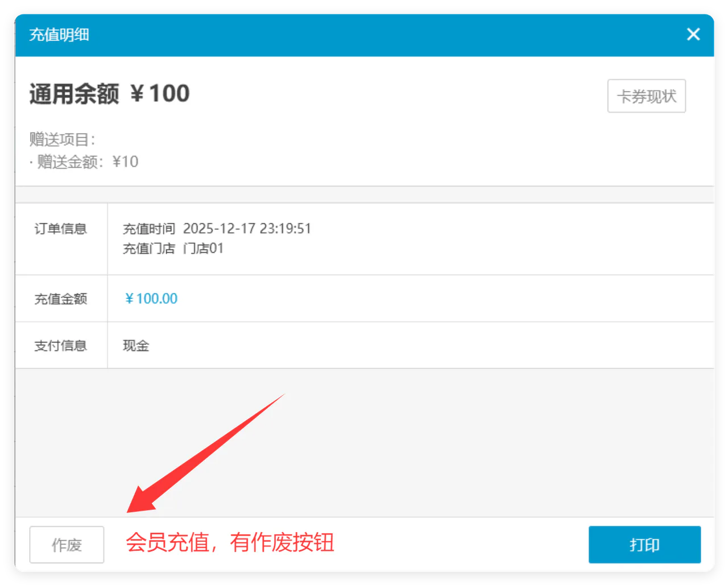Open the 卡券现状 button

pos(647,96)
